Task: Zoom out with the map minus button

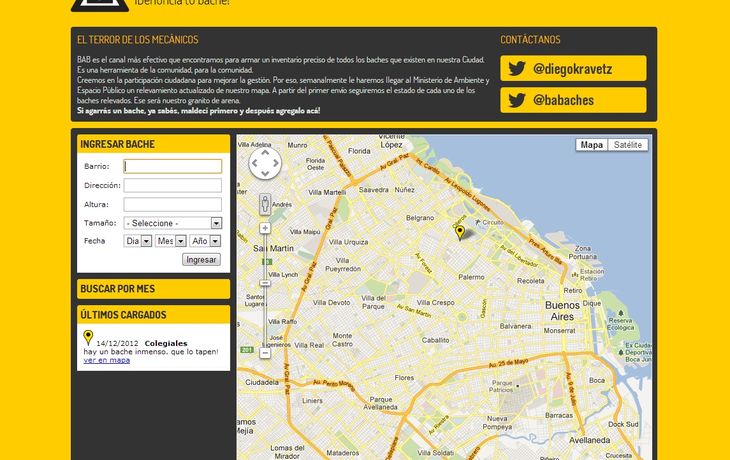Action: tap(265, 353)
